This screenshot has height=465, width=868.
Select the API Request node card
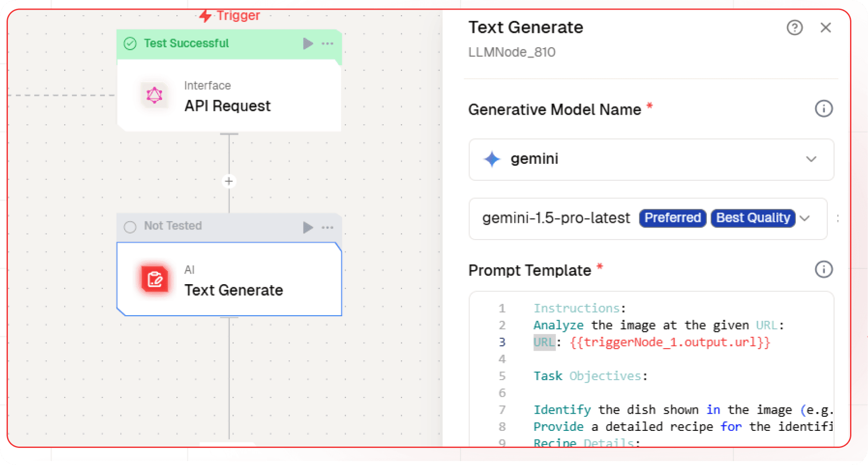229,95
